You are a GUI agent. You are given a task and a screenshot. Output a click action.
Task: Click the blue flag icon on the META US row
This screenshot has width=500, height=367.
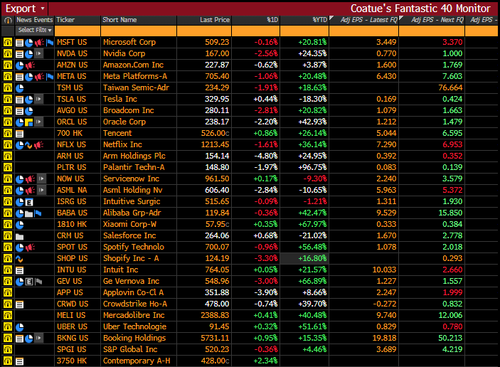coord(49,77)
